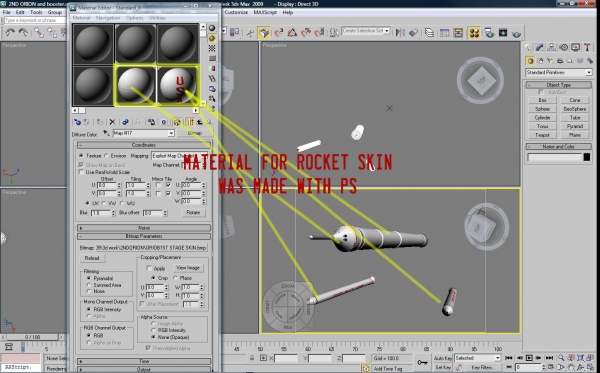Select the Texture radio button
Image resolution: width=600 pixels, height=373 pixels.
(x=81, y=156)
